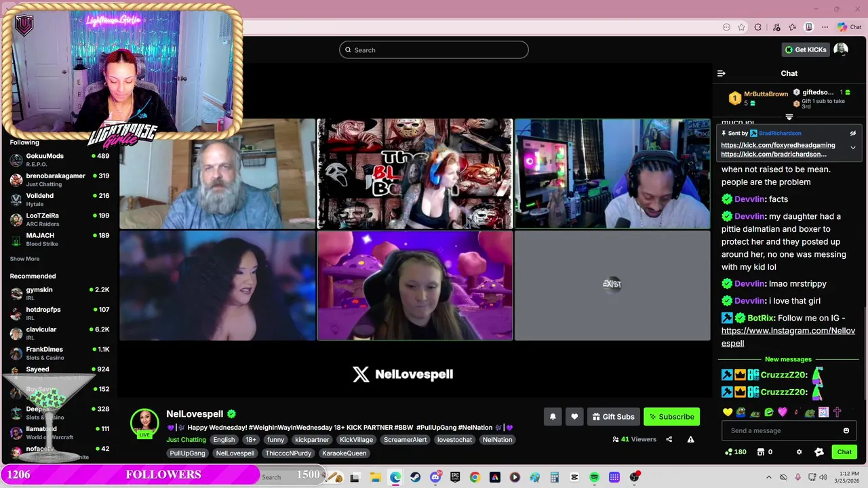Select the KickVillage tag
This screenshot has width=868, height=488.
[x=356, y=440]
